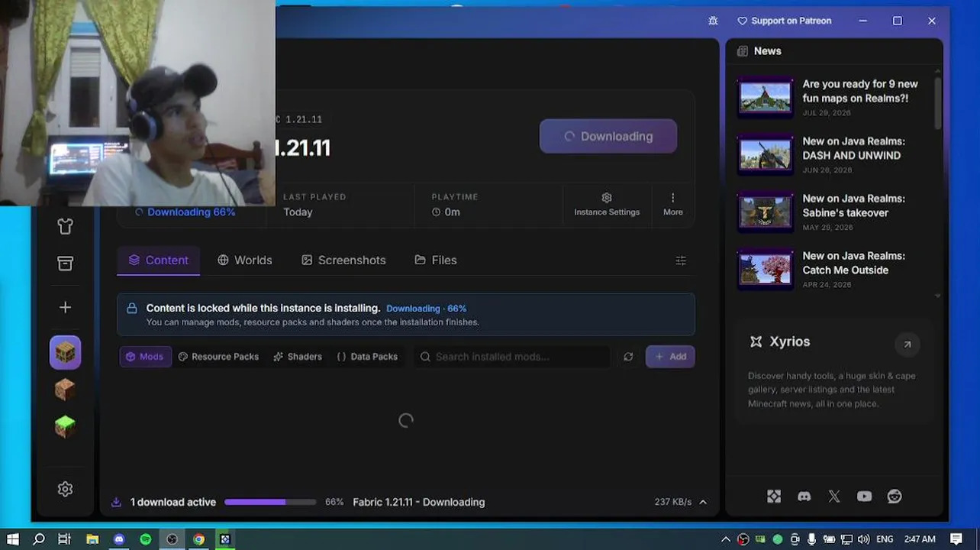Open Instance Settings

(x=607, y=204)
